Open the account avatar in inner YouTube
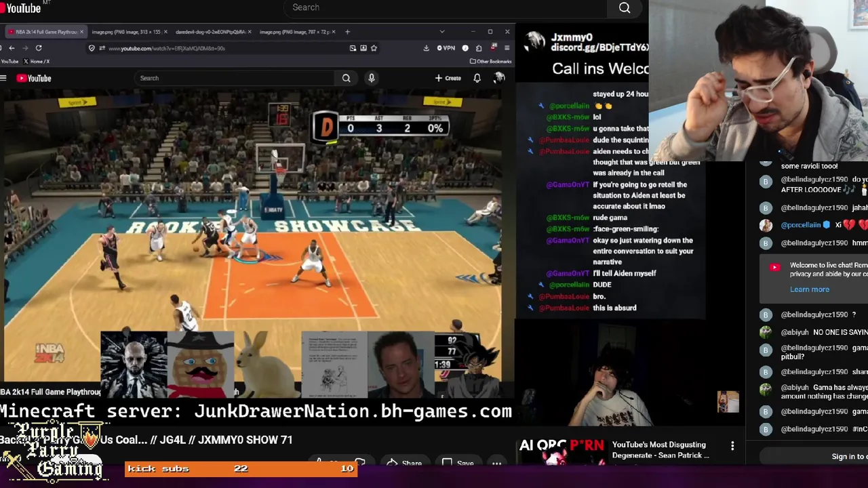This screenshot has height=488, width=868. click(499, 78)
